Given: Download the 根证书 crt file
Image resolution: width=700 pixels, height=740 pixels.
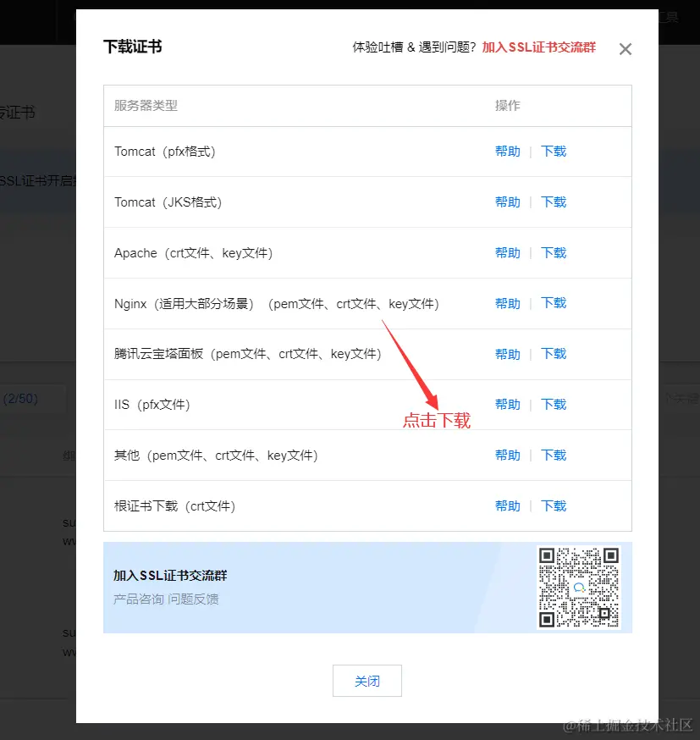Looking at the screenshot, I should tap(554, 506).
